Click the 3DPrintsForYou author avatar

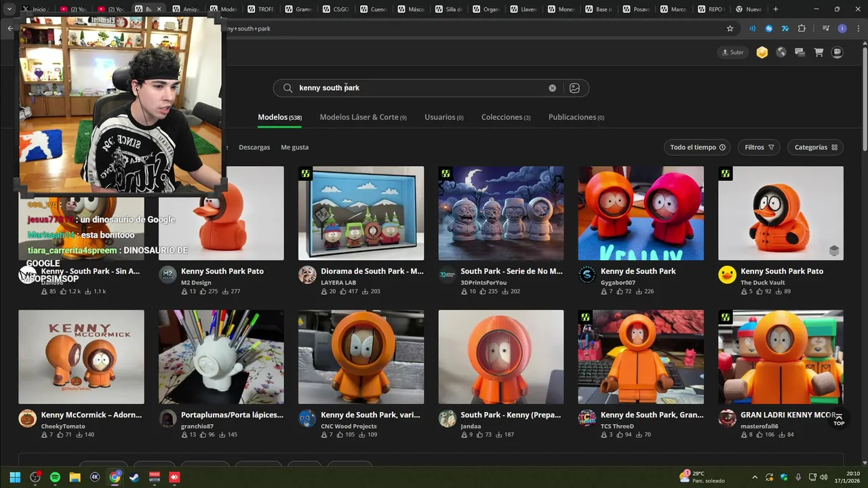pos(447,274)
